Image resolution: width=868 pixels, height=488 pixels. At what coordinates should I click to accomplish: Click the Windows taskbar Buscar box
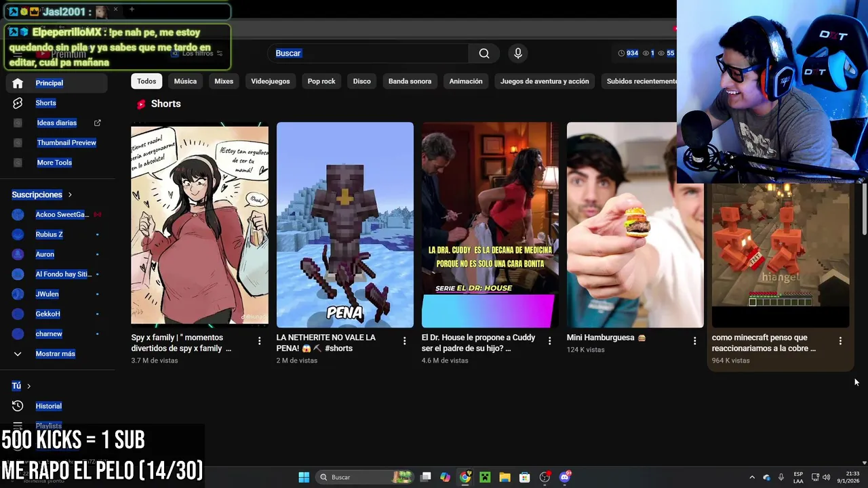tap(365, 477)
